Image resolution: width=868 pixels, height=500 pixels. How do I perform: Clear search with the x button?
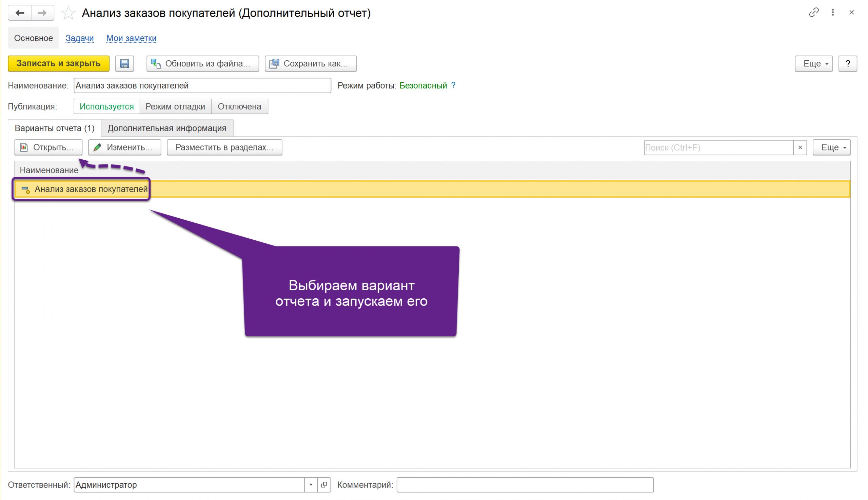[800, 148]
